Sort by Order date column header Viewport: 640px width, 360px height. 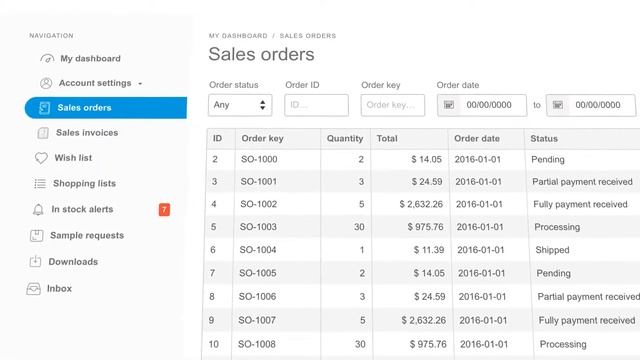point(477,138)
